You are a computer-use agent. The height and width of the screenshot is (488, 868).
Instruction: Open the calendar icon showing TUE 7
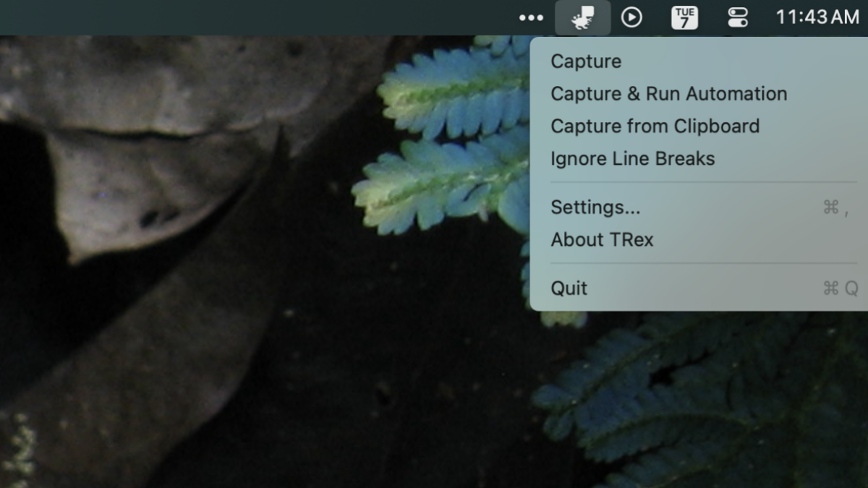tap(684, 17)
